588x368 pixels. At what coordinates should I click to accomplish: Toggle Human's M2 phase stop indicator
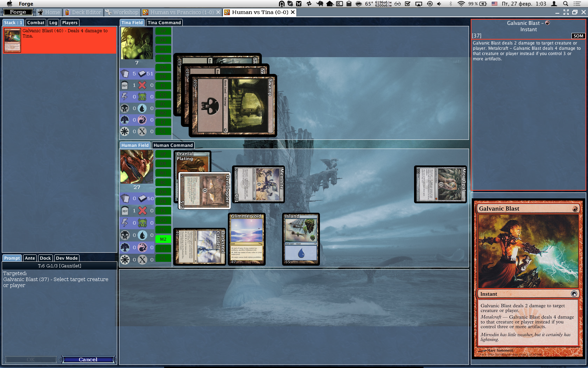coord(163,239)
